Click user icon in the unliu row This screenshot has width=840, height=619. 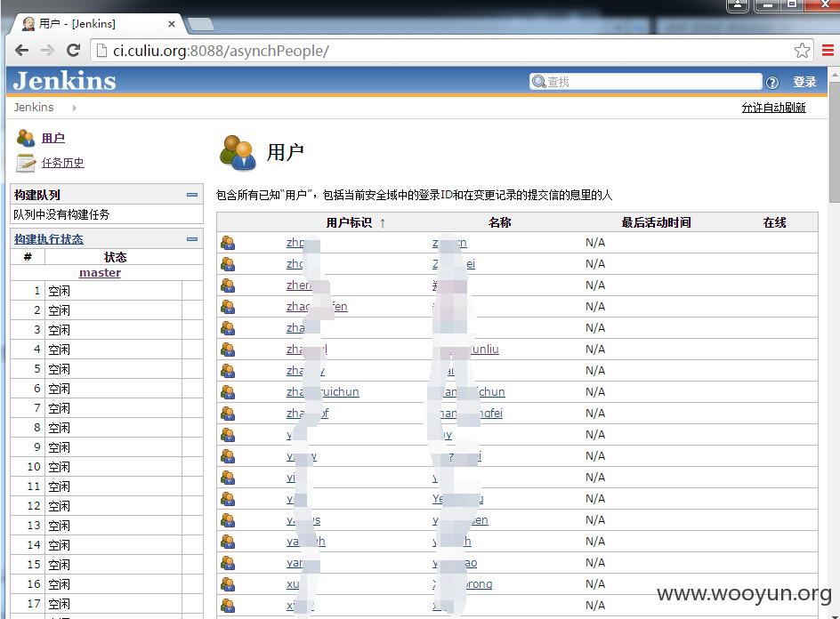tap(228, 350)
